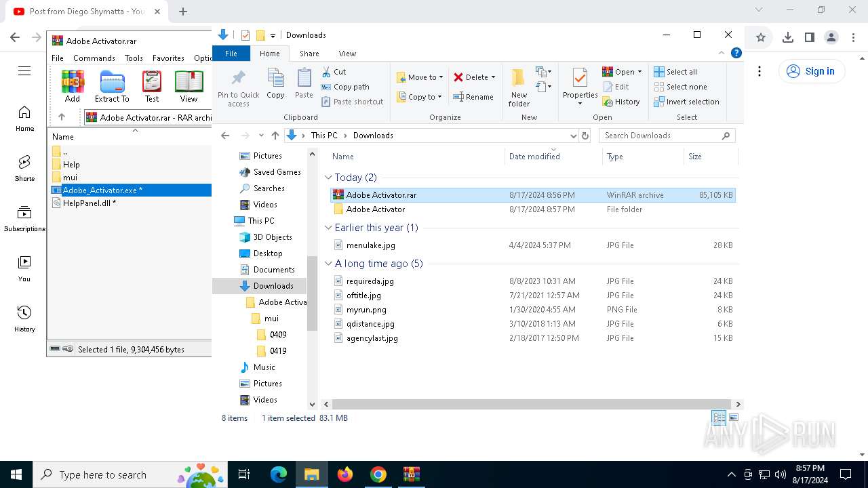Open Chrome downloads icon
The width and height of the screenshot is (868, 488).
pos(787,38)
